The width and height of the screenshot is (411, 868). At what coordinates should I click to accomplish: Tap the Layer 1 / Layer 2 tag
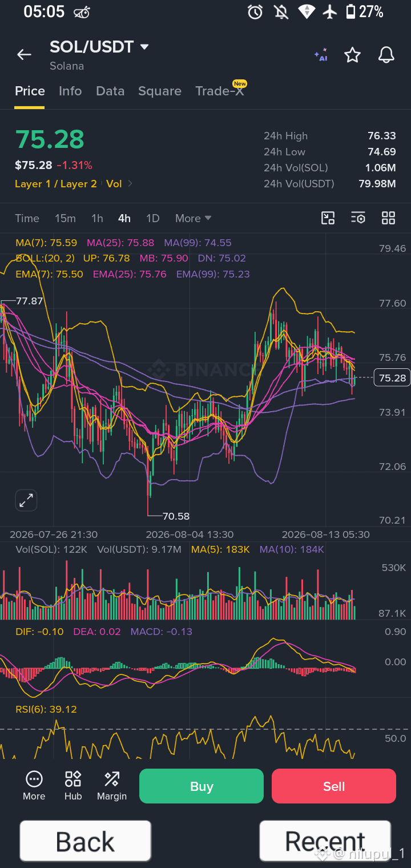[56, 184]
